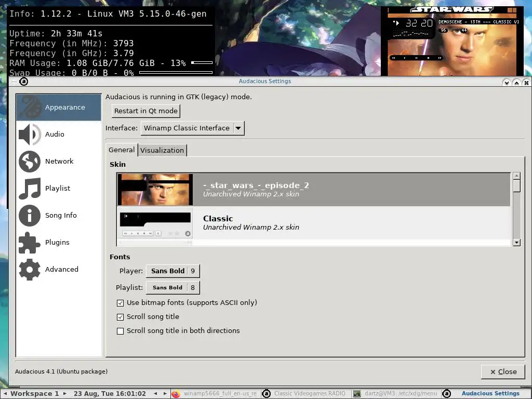The width and height of the screenshot is (532, 399).
Task: Click the Firefox icon in the taskbar
Action: pyautogui.click(x=176, y=394)
